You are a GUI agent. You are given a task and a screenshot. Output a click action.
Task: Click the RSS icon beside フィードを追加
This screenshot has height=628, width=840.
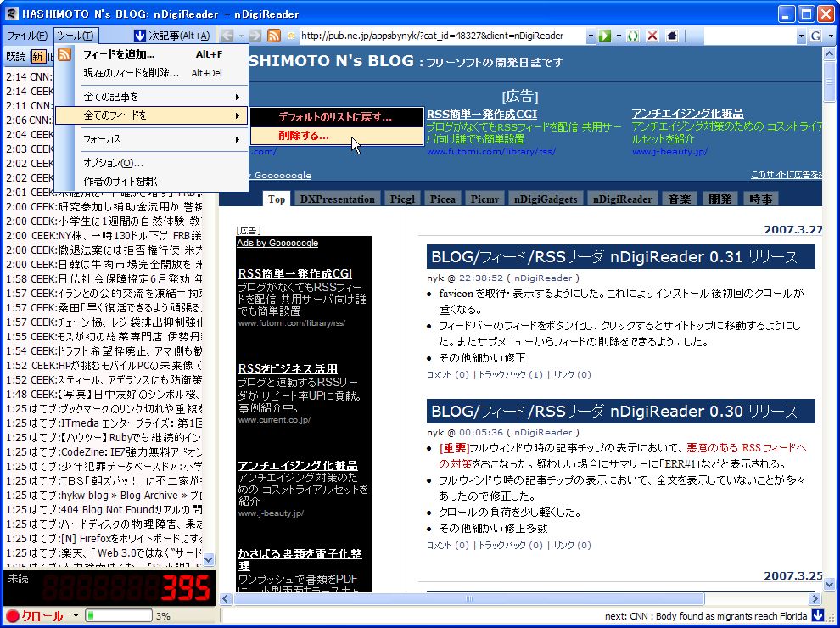pyautogui.click(x=64, y=54)
